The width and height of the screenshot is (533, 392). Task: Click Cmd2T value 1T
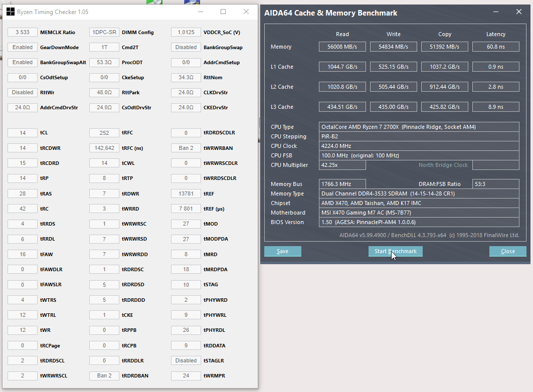(104, 47)
